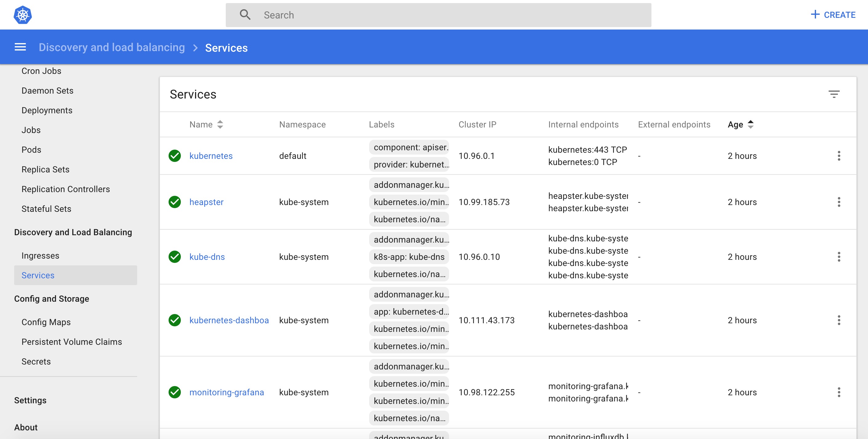
Task: Click the Search input field
Action: pos(439,14)
